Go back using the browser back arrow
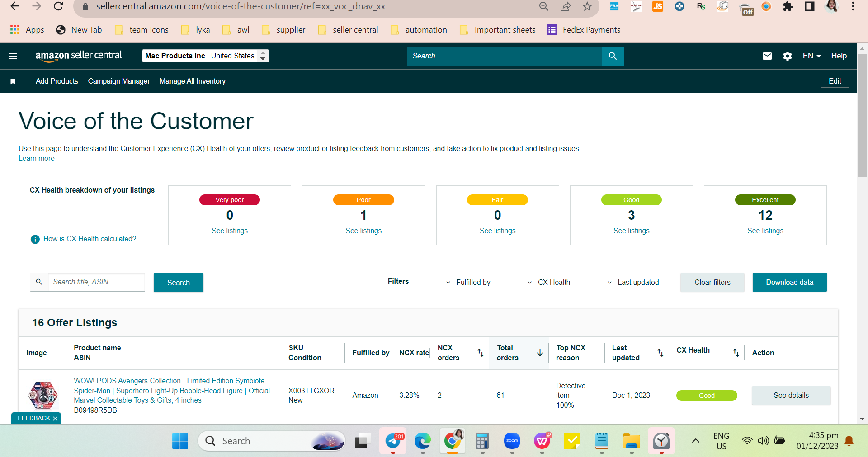 click(15, 7)
